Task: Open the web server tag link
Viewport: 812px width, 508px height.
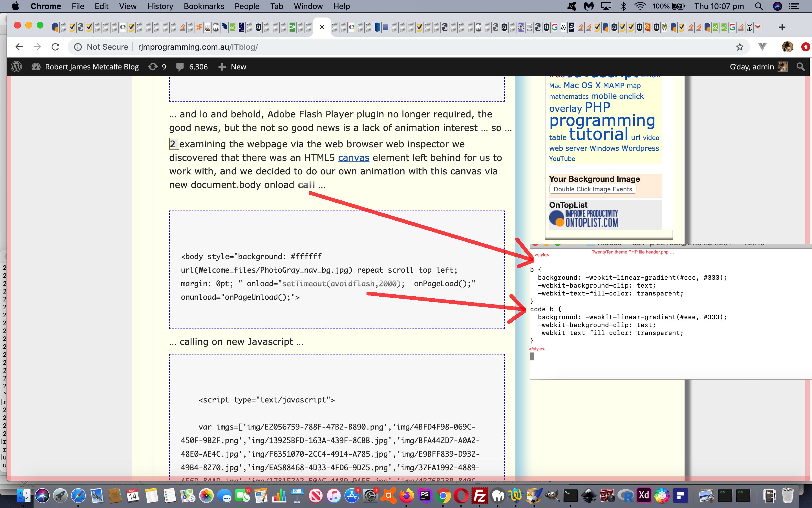Action: (x=568, y=148)
